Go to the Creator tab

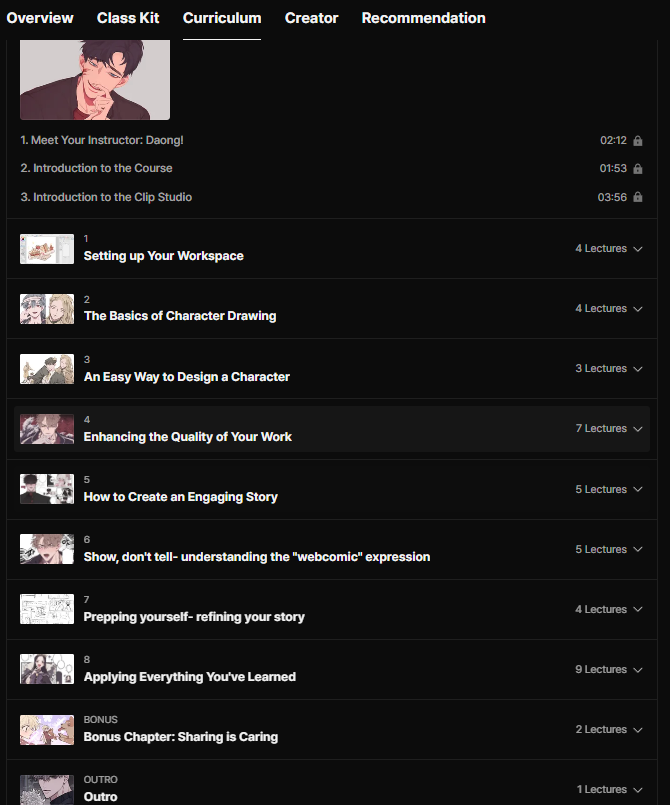coord(311,18)
